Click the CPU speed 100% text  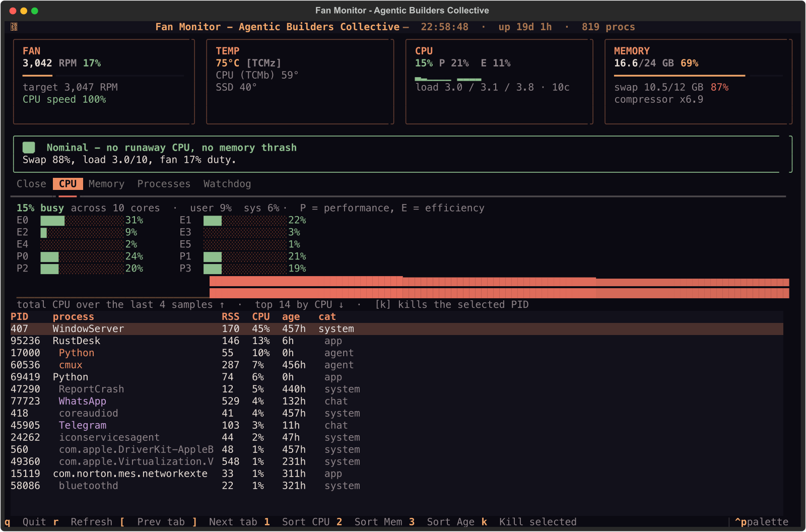[64, 99]
